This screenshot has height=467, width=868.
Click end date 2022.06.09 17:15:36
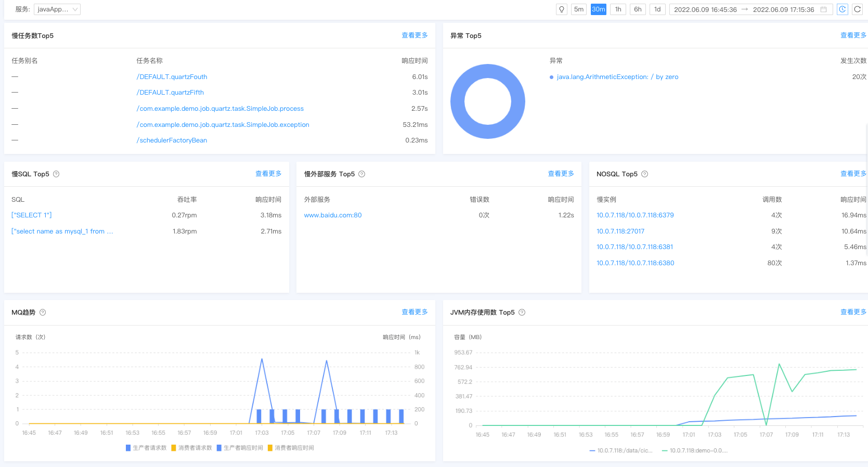point(784,10)
